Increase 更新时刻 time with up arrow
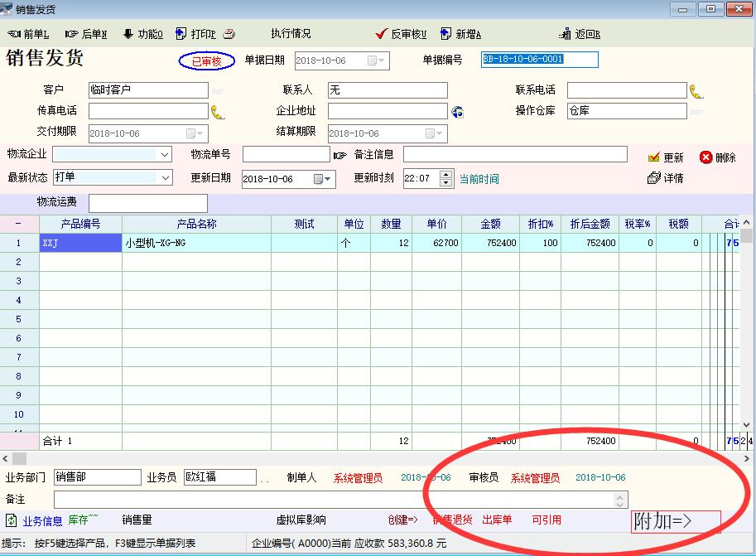The image size is (756, 556). (446, 174)
